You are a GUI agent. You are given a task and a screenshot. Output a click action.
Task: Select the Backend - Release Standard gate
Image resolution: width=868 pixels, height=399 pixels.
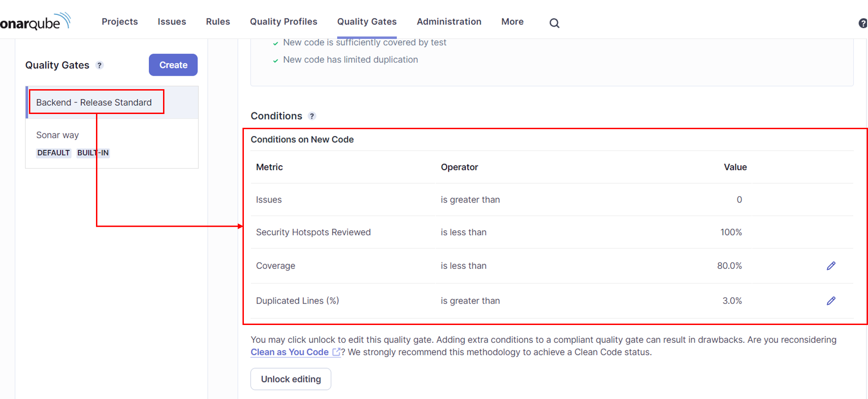tap(112, 103)
